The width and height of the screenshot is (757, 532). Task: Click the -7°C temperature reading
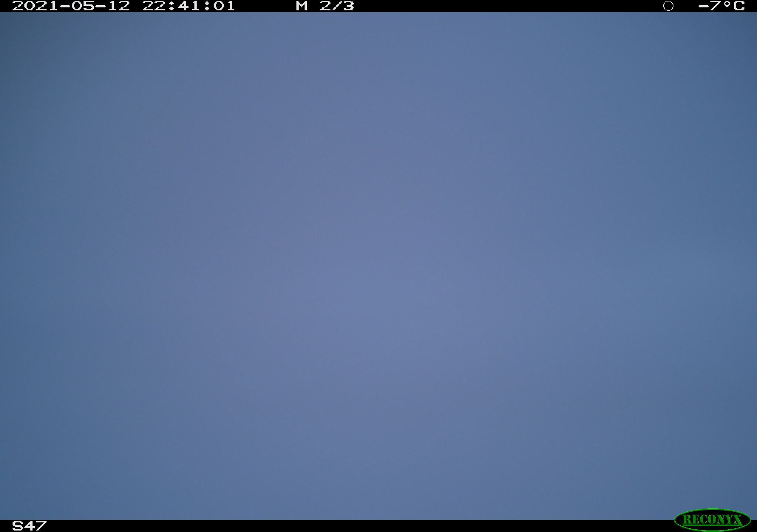click(x=722, y=6)
